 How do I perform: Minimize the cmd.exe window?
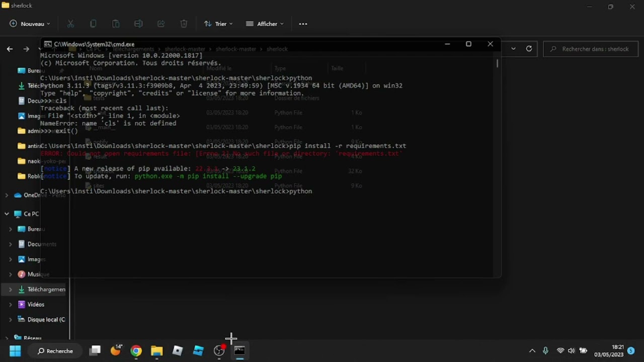coord(447,44)
